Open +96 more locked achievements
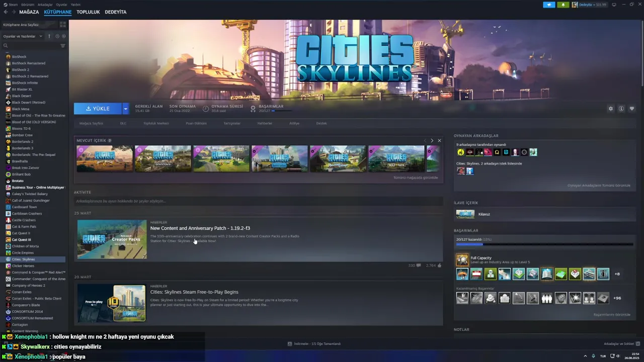The height and width of the screenshot is (362, 644). coord(617,298)
